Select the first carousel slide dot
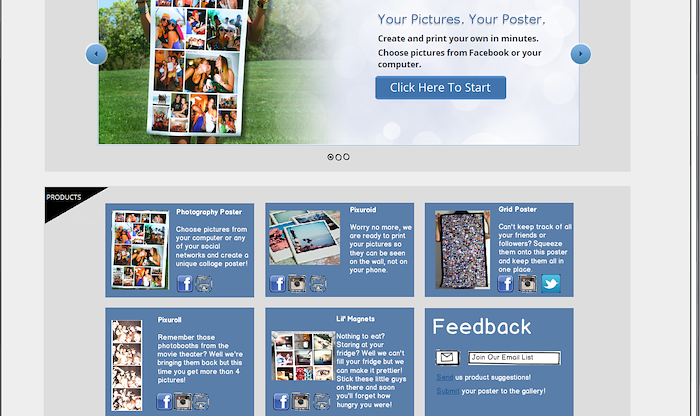 330,157
